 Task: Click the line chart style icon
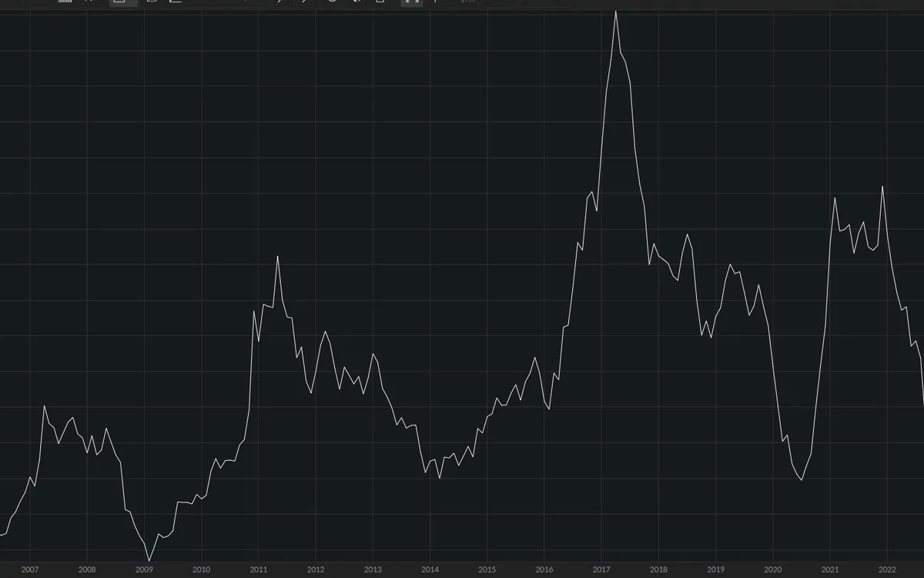pos(175,2)
